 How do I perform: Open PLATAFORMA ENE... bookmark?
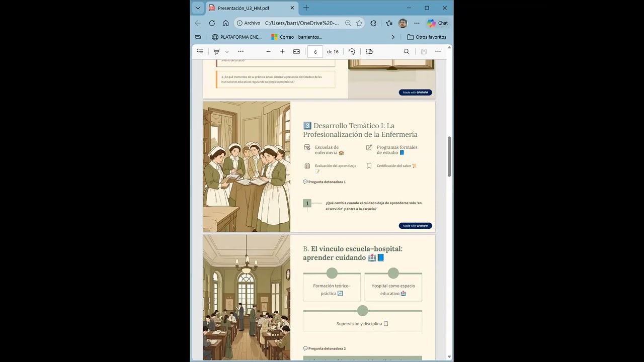point(237,37)
